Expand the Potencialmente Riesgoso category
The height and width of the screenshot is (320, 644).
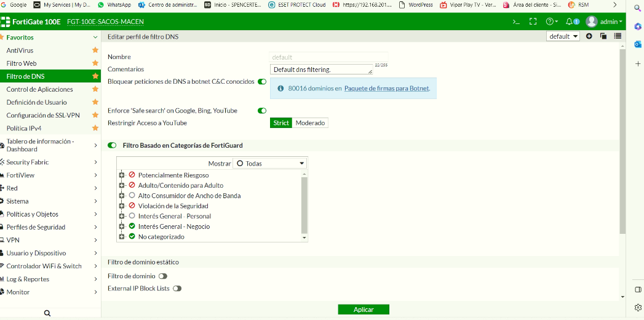coord(122,175)
